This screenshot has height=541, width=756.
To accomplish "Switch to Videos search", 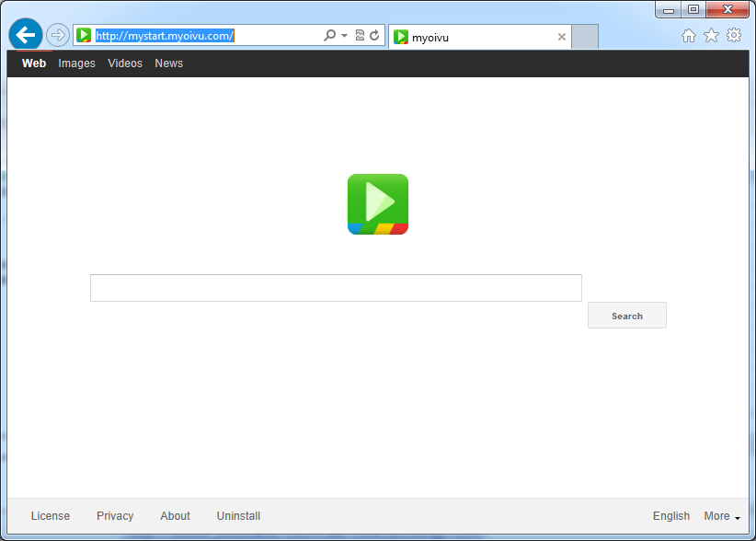I will coord(125,63).
